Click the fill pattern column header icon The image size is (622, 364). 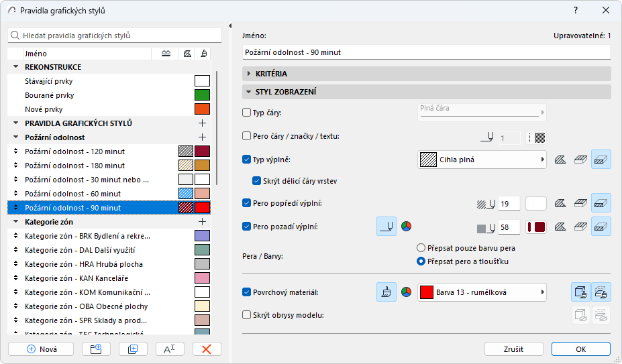(187, 54)
